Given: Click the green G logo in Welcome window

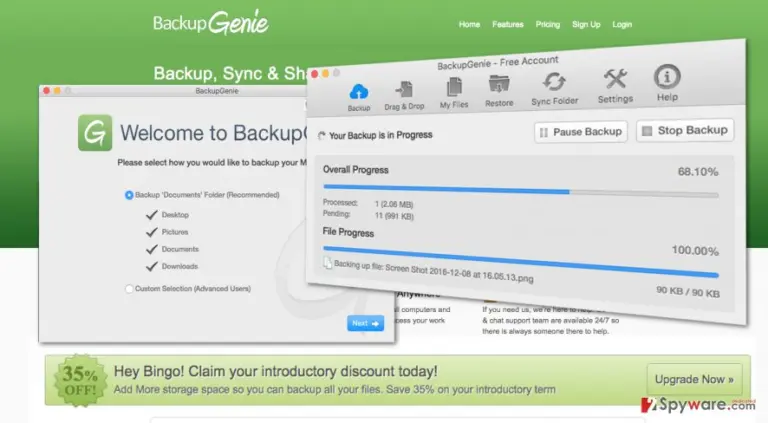Looking at the screenshot, I should click(x=95, y=133).
